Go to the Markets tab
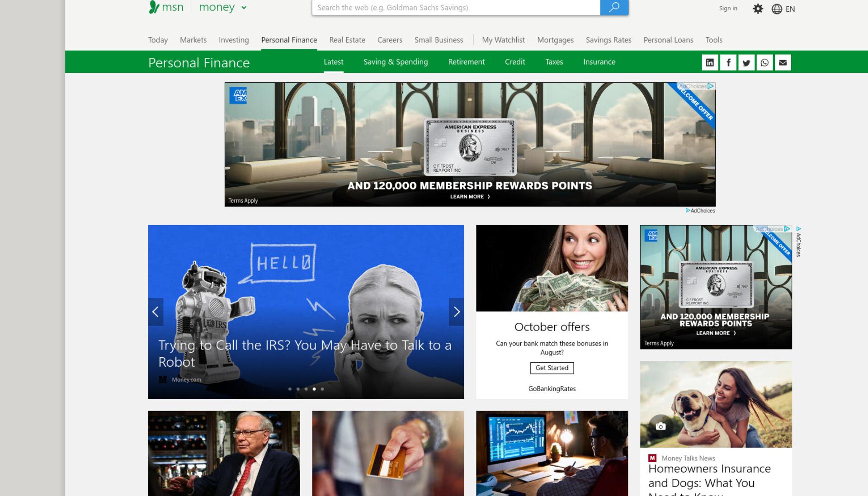Viewport: 868px width, 496px height. click(x=193, y=40)
